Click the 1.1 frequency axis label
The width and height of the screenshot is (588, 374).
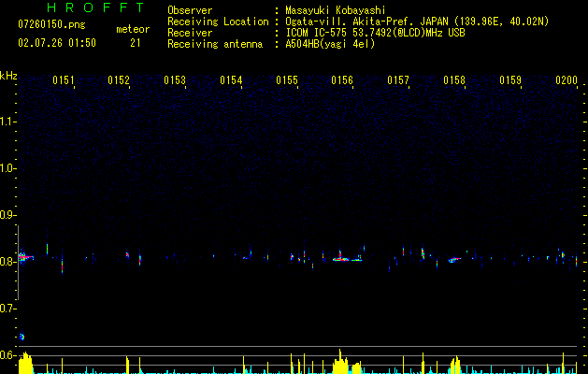[x=7, y=122]
